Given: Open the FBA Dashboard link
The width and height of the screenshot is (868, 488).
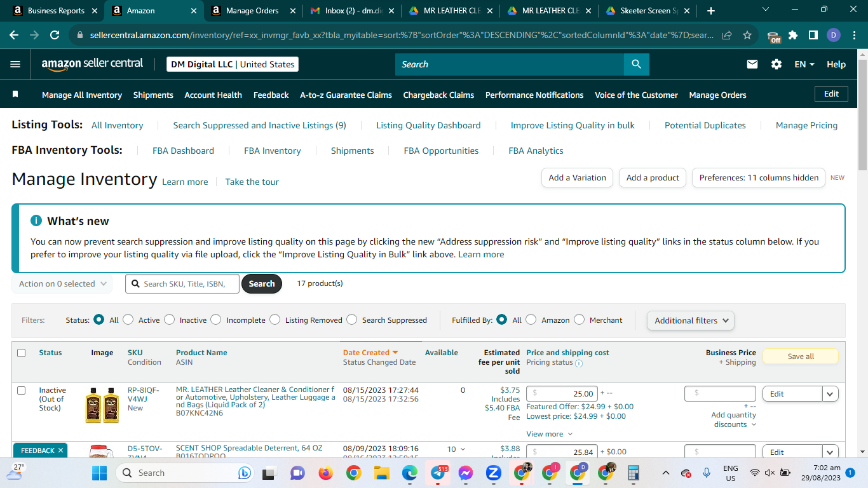Looking at the screenshot, I should [x=183, y=151].
